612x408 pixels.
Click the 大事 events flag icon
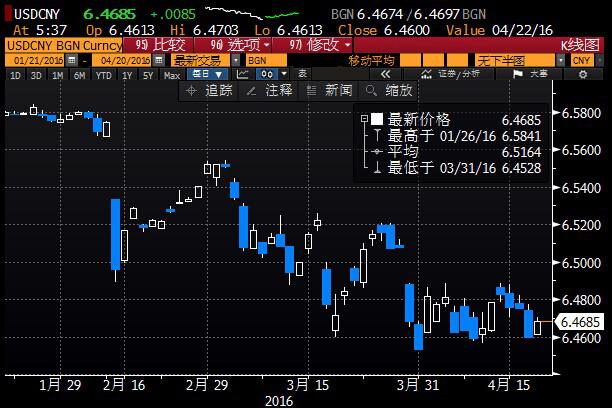tap(528, 75)
